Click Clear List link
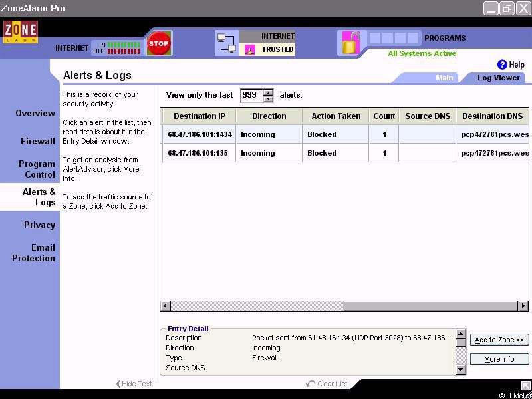Image resolution: width=532 pixels, height=399 pixels. click(332, 384)
